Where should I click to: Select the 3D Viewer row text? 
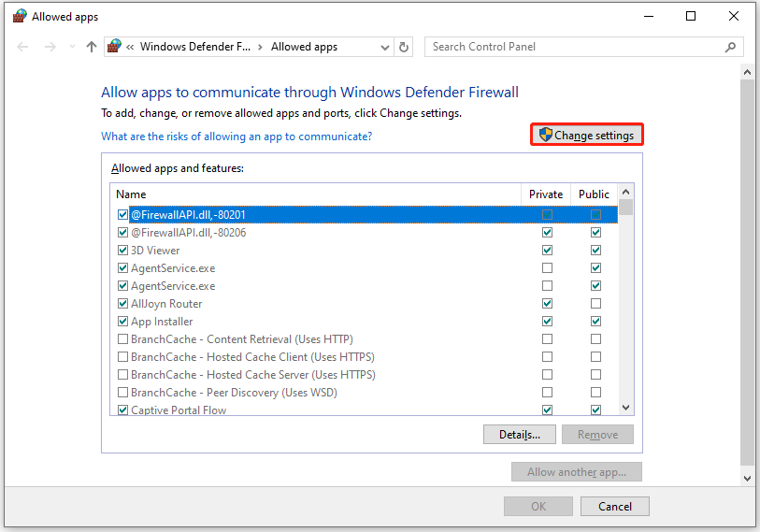(x=155, y=251)
